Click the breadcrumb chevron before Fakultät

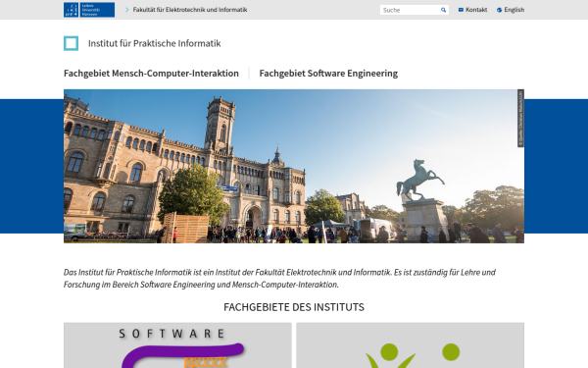coord(127,10)
